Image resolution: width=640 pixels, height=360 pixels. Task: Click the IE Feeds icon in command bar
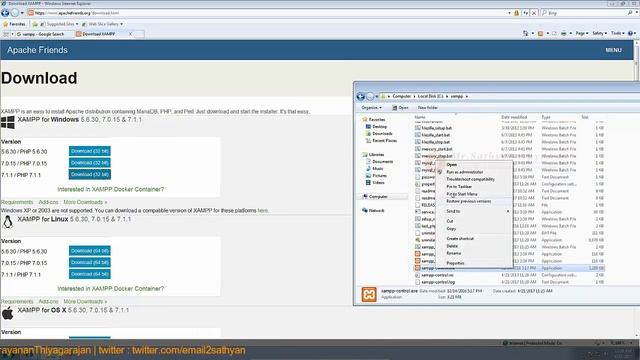pyautogui.click(x=540, y=33)
